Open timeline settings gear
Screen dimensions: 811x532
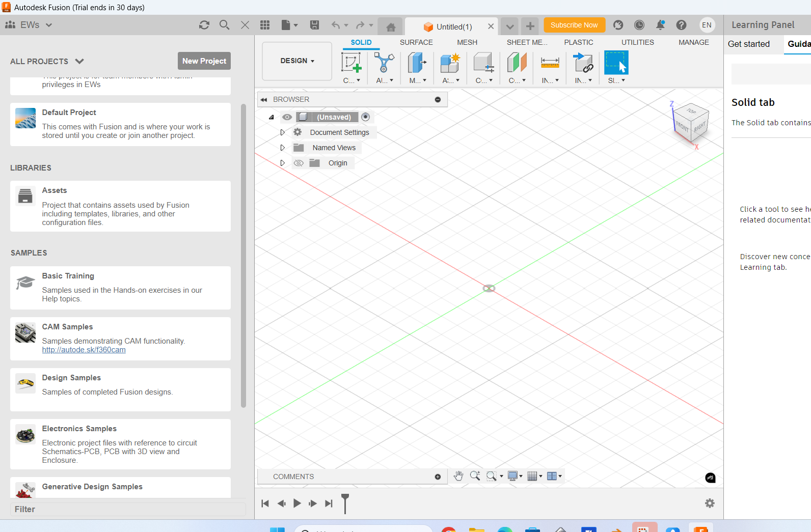710,503
